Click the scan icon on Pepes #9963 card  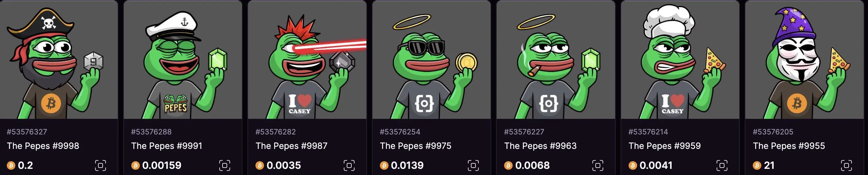coord(598,165)
